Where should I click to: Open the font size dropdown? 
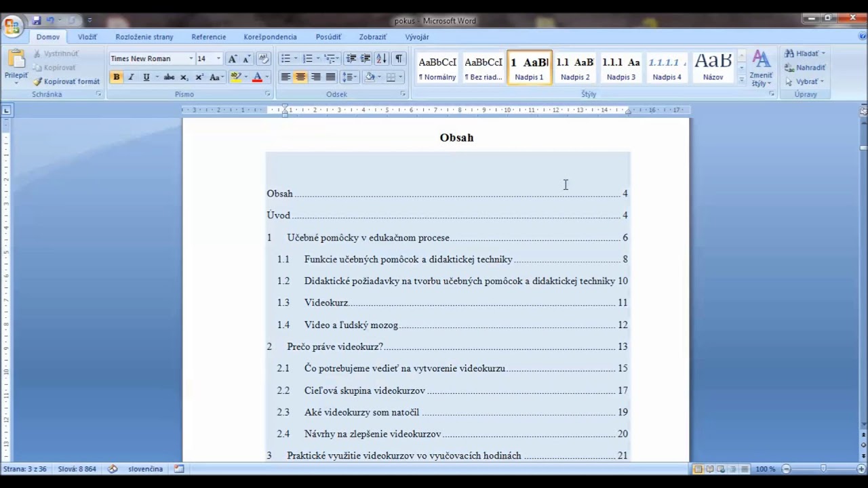(218, 59)
